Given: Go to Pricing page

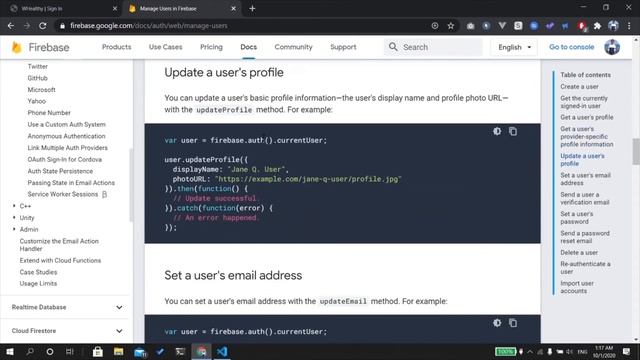Looking at the screenshot, I should point(211,47).
